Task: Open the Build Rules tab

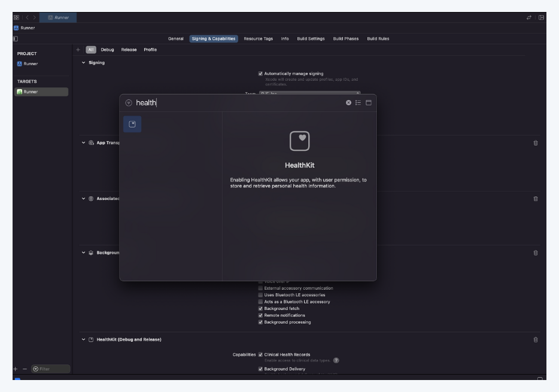Action: click(378, 38)
